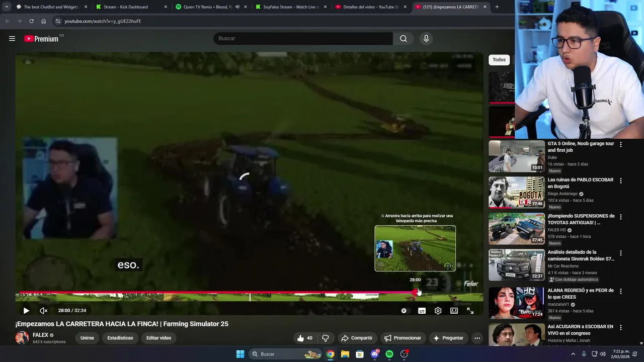This screenshot has height=362, width=644.
Task: Unmute the video with the speaker icon
Action: click(44, 311)
